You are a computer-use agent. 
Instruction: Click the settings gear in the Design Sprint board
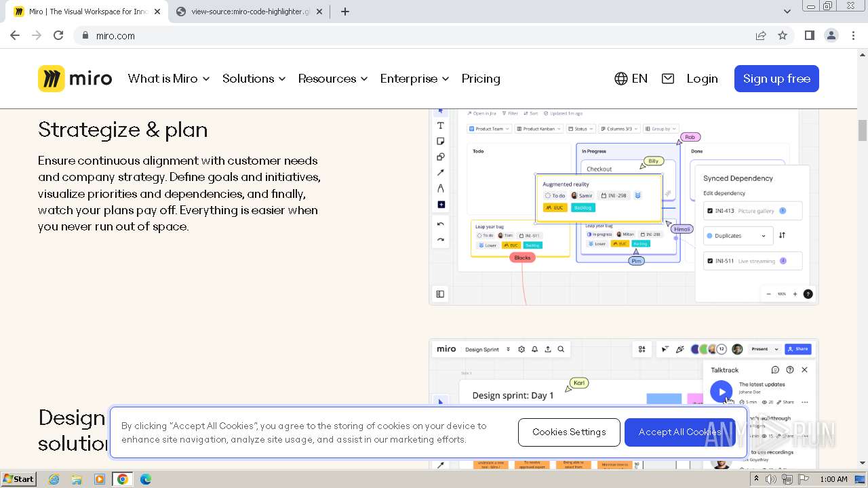tap(521, 349)
